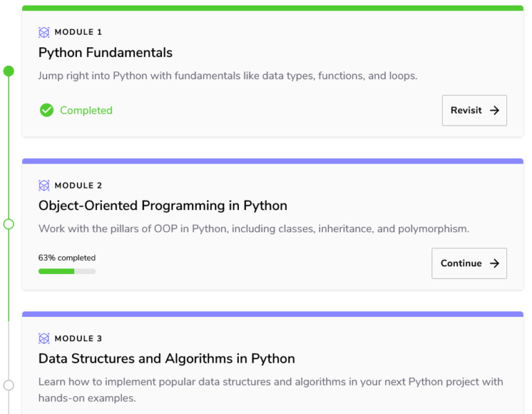Image resolution: width=532 pixels, height=414 pixels.
Task: Click the green Completed checkmark icon
Action: (46, 110)
